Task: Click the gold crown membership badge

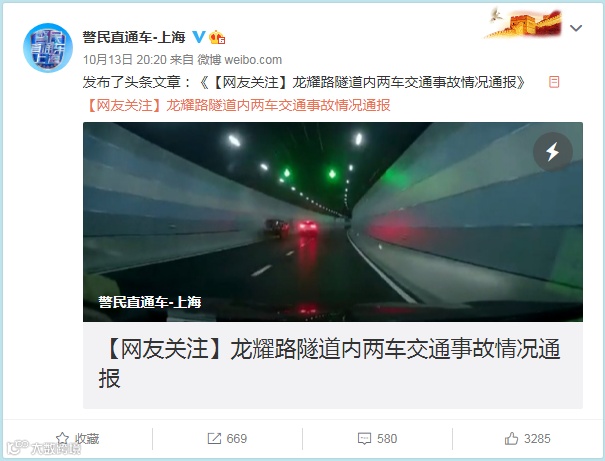Action: point(217,37)
